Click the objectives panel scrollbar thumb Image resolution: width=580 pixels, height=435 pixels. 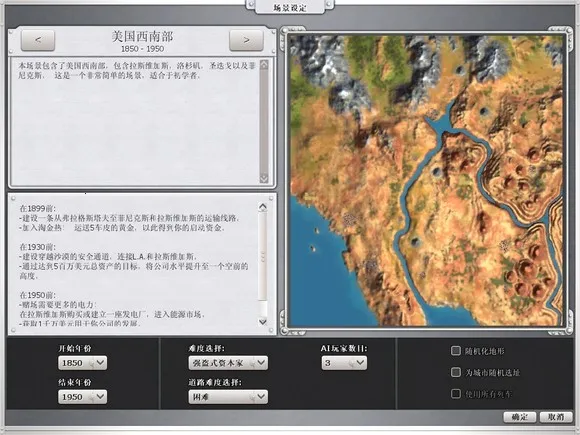click(x=263, y=256)
